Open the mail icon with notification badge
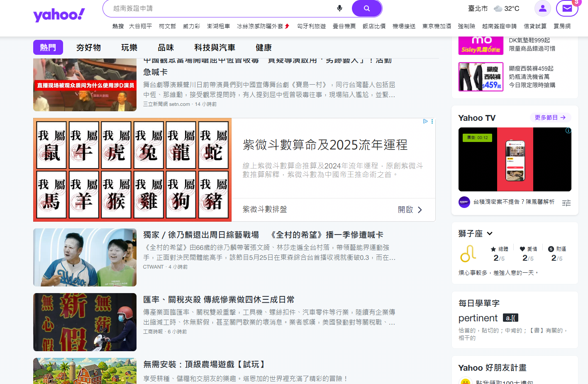Viewport: 588px width, 384px height. (x=567, y=8)
